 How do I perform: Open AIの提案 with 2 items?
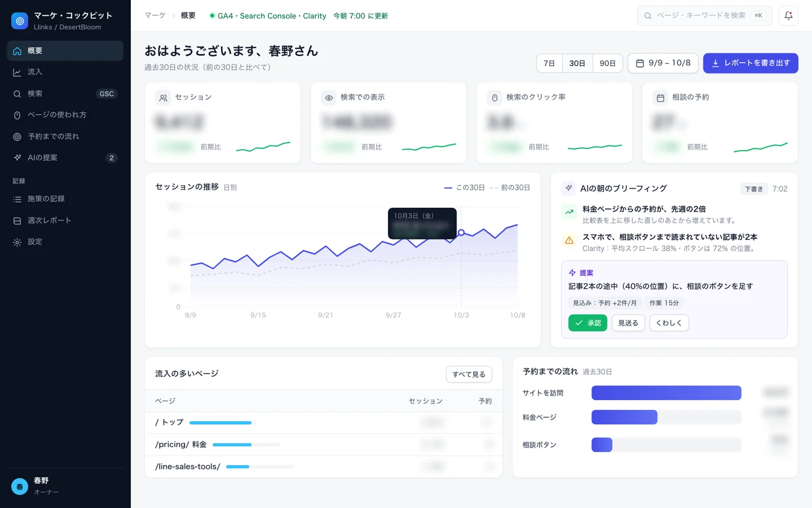tap(65, 158)
